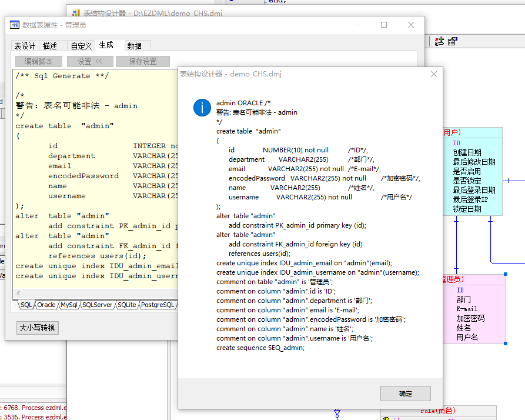The image size is (525, 420).
Task: Maximize the 数据表属性 - 管理员 window
Action: 384,25
